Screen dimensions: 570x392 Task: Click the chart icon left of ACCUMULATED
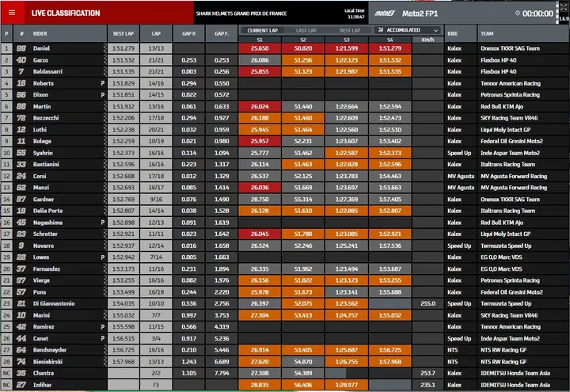coord(381,30)
